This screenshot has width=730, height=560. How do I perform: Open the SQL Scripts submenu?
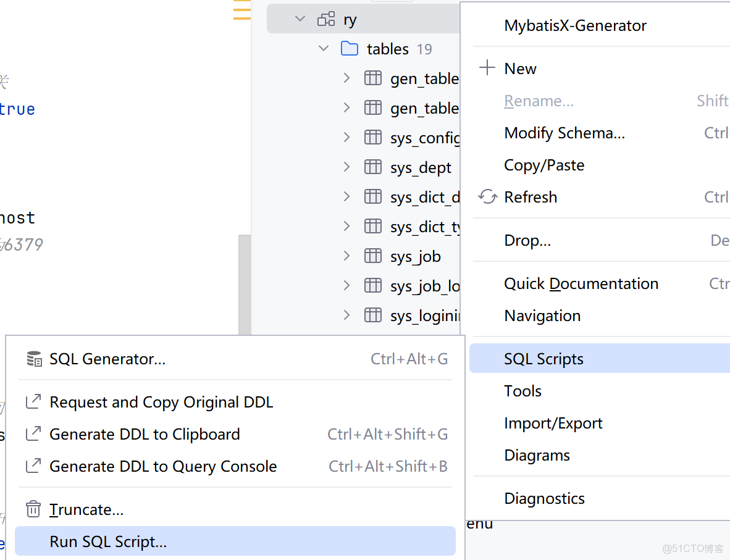click(543, 358)
